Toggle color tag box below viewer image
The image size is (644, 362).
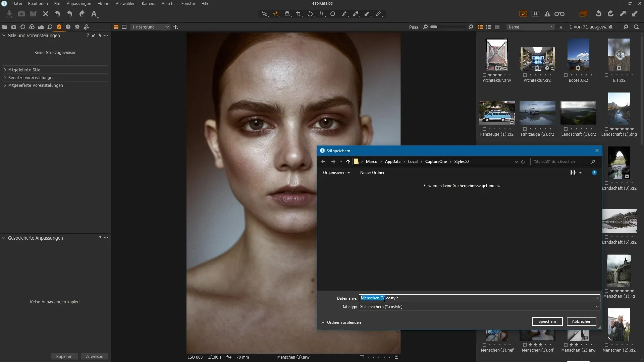pos(362,357)
